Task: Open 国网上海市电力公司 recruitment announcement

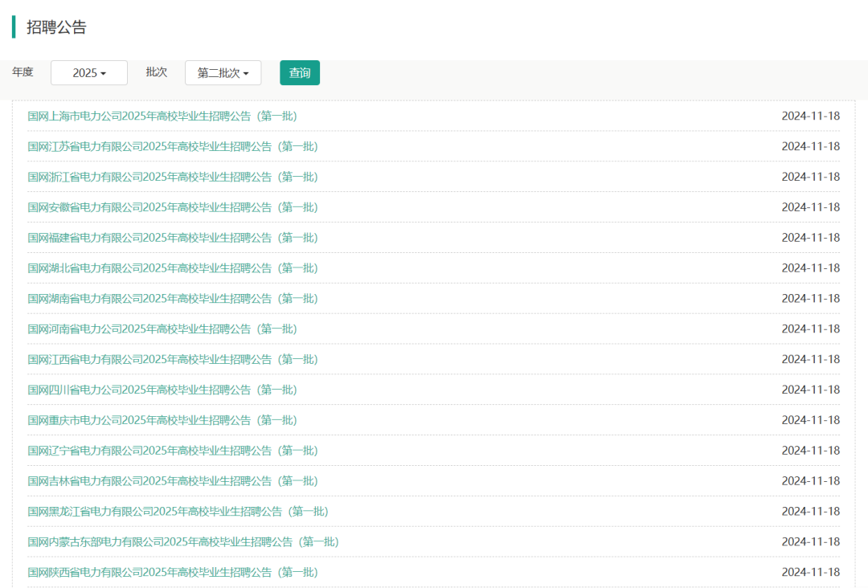Action: click(x=162, y=116)
